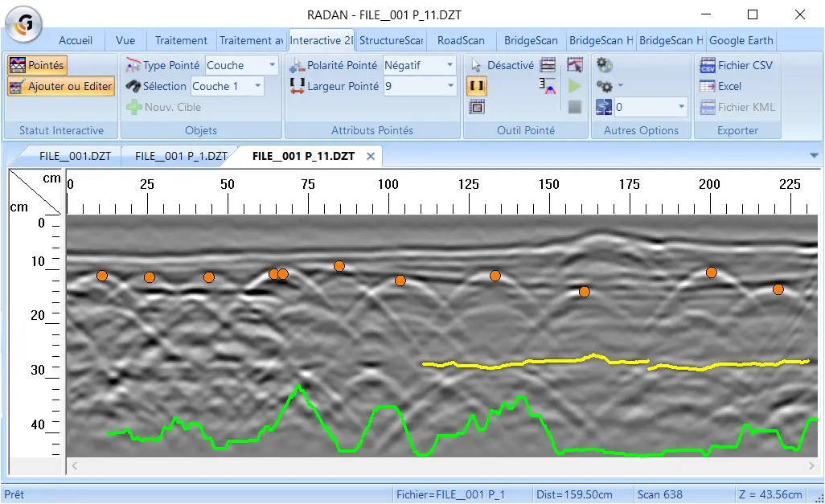Click the Fichier CSV export icon

tap(708, 65)
